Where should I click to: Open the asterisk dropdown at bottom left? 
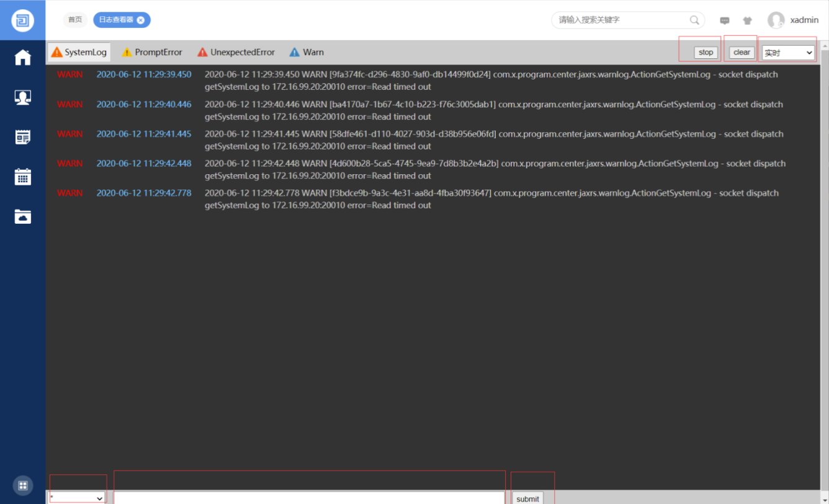point(78,498)
